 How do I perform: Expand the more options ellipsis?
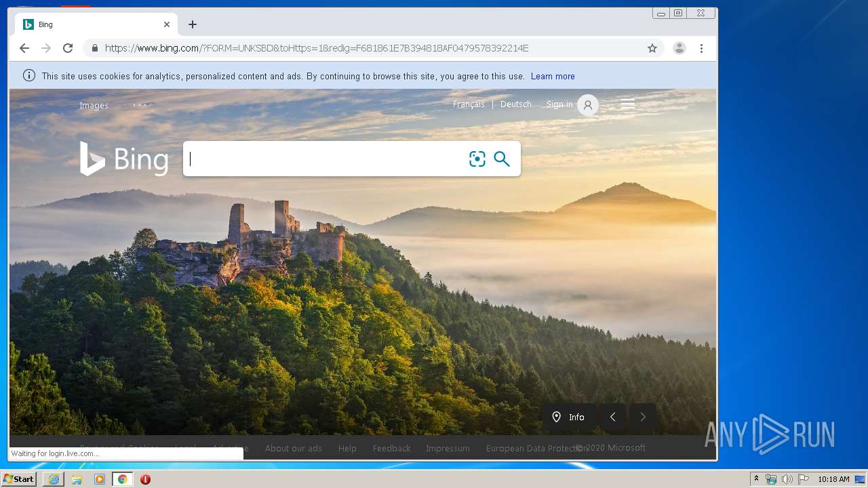(140, 105)
